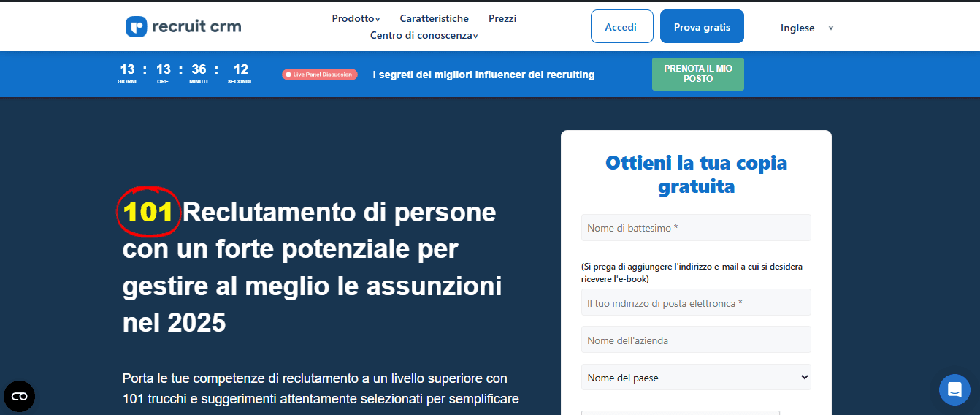Select Prezzi in the navigation bar
The image size is (980, 415).
(x=502, y=18)
